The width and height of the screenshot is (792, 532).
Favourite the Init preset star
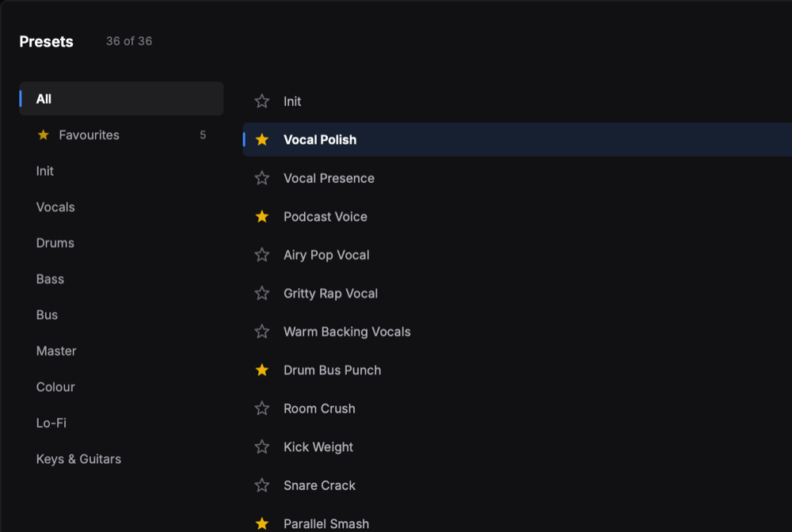click(261, 101)
